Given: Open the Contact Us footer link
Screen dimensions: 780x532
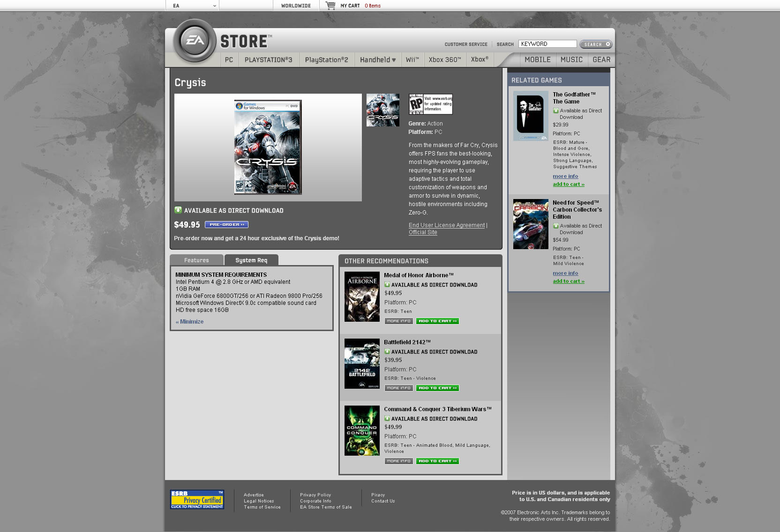Looking at the screenshot, I should pos(383,501).
